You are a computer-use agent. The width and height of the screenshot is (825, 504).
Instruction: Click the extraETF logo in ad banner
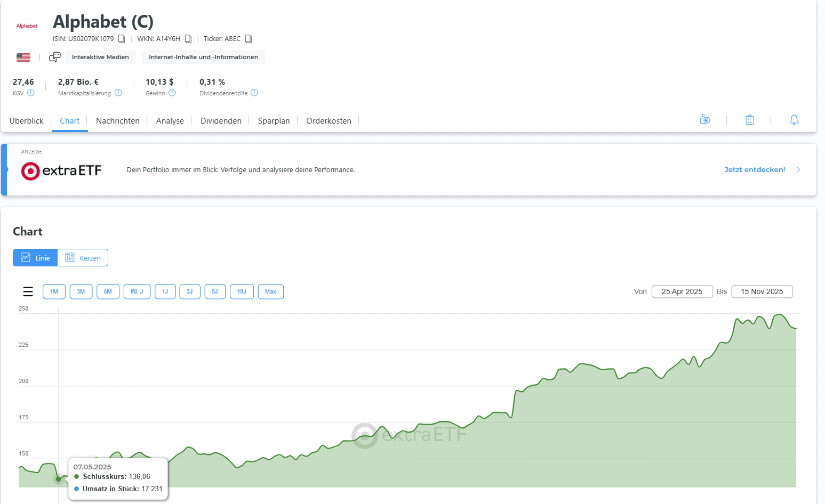tap(61, 170)
